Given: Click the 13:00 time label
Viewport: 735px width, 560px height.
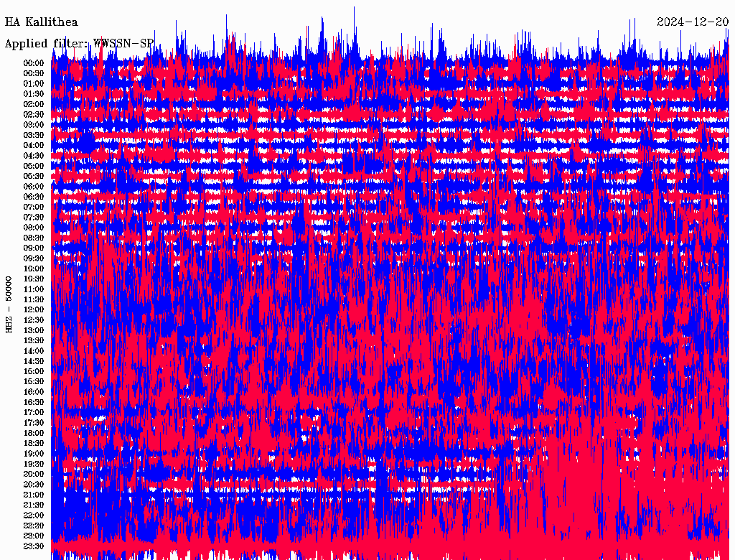Looking at the screenshot, I should click(34, 331).
